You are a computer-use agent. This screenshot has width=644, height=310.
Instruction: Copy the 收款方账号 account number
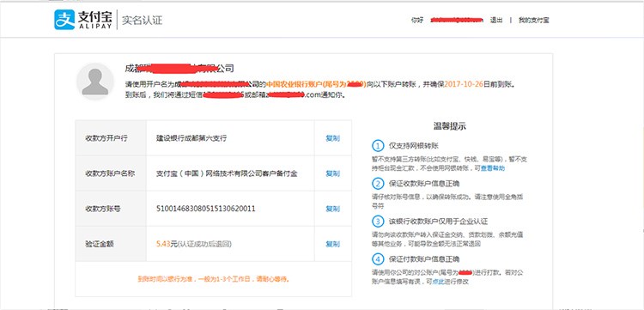point(332,209)
